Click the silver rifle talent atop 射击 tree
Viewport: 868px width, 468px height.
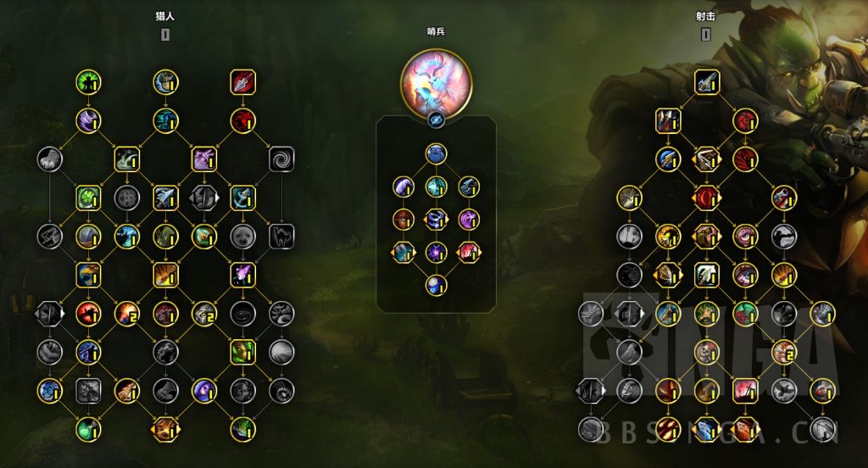pyautogui.click(x=706, y=82)
